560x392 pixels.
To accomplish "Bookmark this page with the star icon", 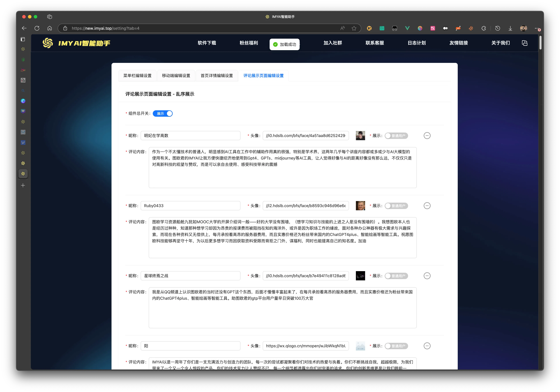I will (354, 28).
